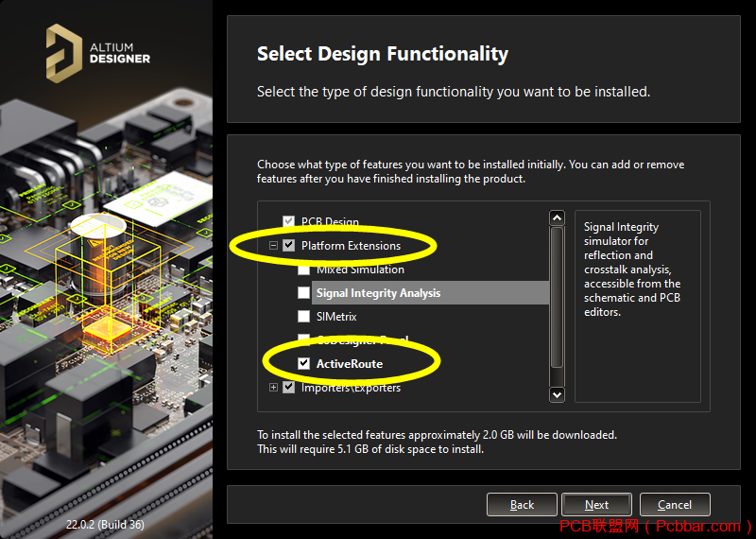Go Back to the previous installer page

pyautogui.click(x=522, y=505)
